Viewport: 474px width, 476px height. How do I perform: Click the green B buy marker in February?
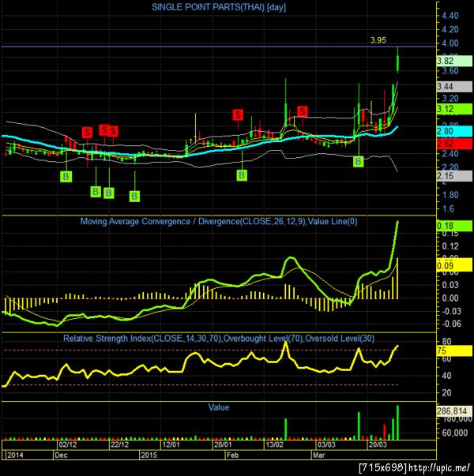point(242,175)
